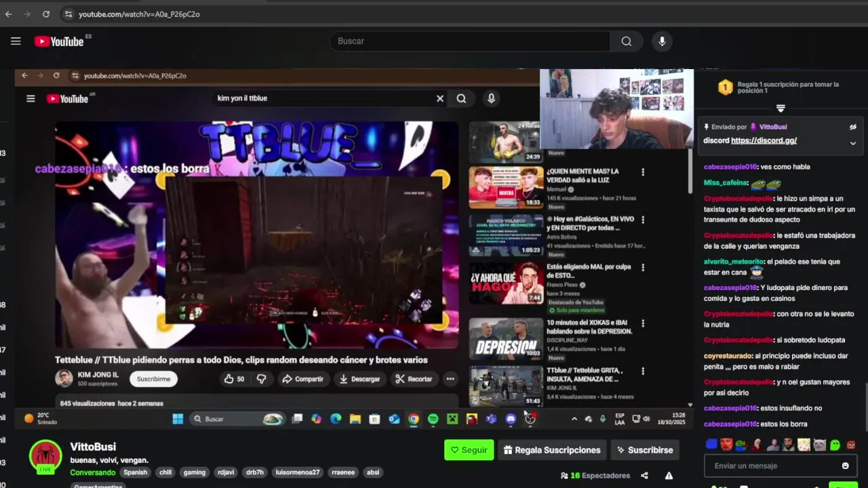
Task: Open the chat emoji picker
Action: 845,466
